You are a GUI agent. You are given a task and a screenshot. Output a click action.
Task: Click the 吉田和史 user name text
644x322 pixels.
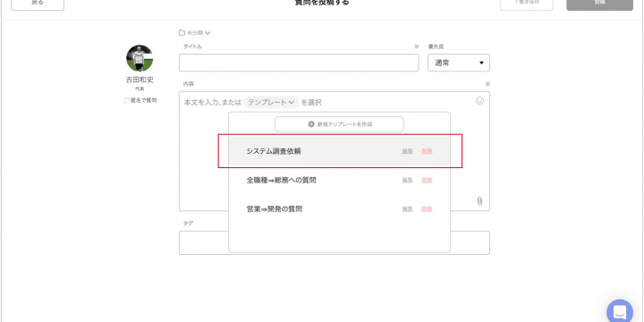coord(140,80)
